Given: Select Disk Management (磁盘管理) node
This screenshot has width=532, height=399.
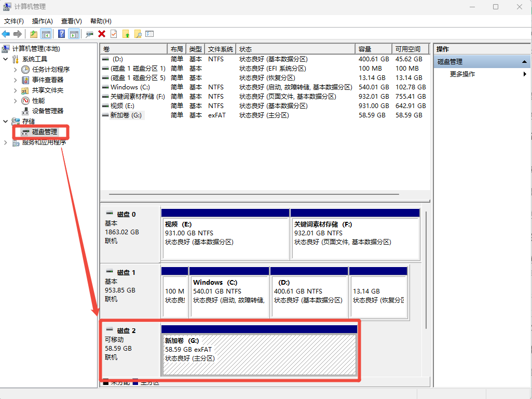Looking at the screenshot, I should tap(44, 132).
